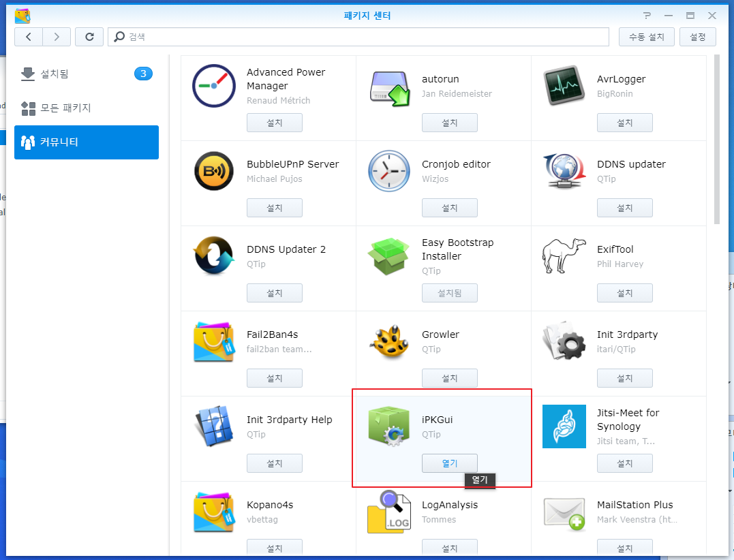
Task: Select the Jitsi-Meet for Synology icon
Action: [x=564, y=426]
